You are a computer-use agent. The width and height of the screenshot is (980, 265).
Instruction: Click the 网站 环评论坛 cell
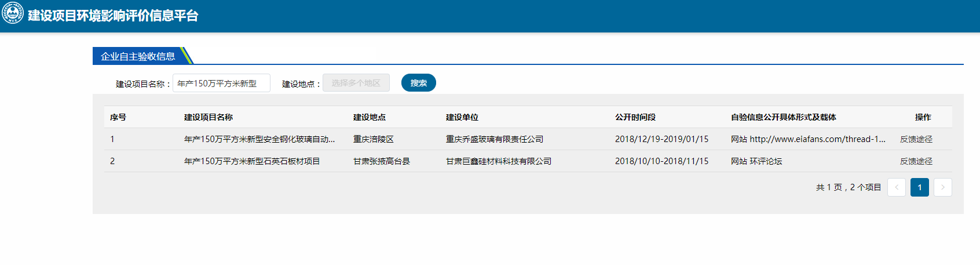[x=756, y=161]
